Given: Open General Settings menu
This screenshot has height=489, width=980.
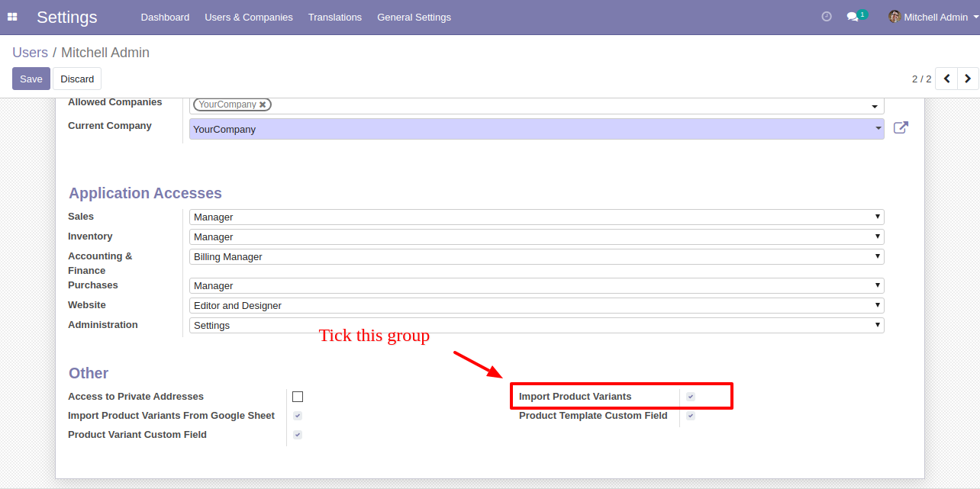Looking at the screenshot, I should tap(414, 17).
